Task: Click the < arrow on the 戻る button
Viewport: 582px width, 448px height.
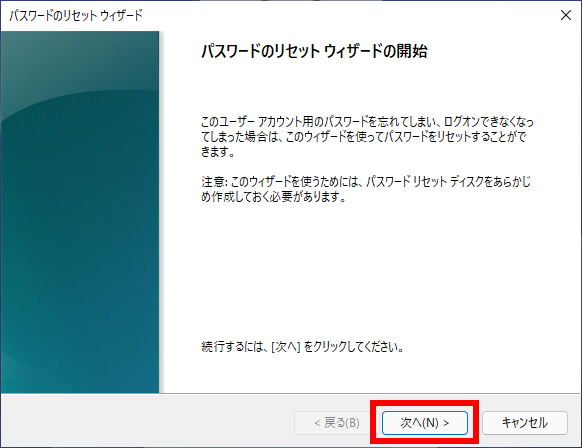Action: 317,423
